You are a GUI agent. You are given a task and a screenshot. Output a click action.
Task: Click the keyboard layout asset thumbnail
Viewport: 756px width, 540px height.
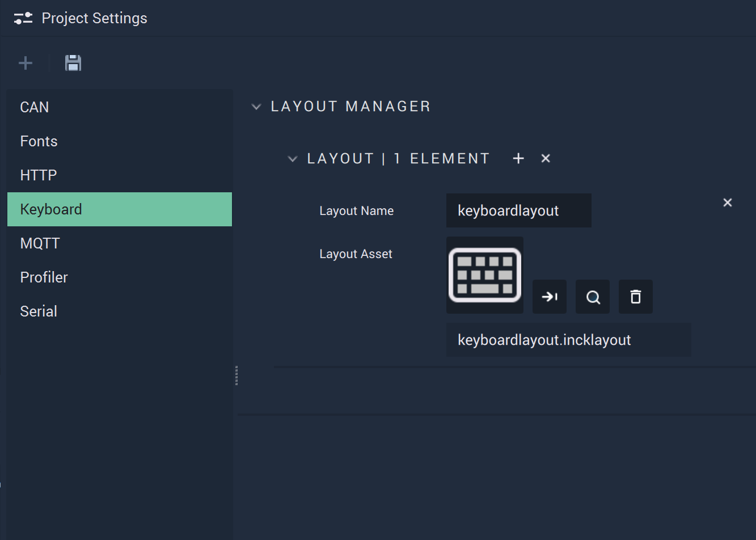[485, 275]
